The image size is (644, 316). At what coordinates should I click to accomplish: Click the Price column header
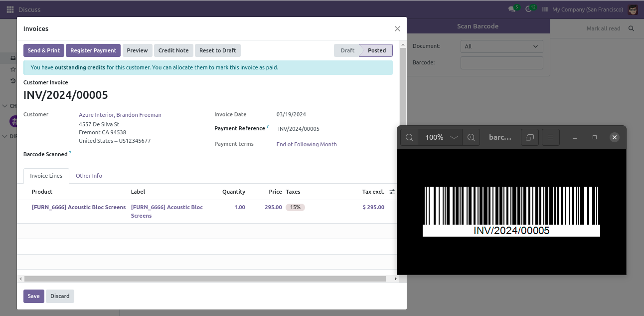[x=276, y=192]
